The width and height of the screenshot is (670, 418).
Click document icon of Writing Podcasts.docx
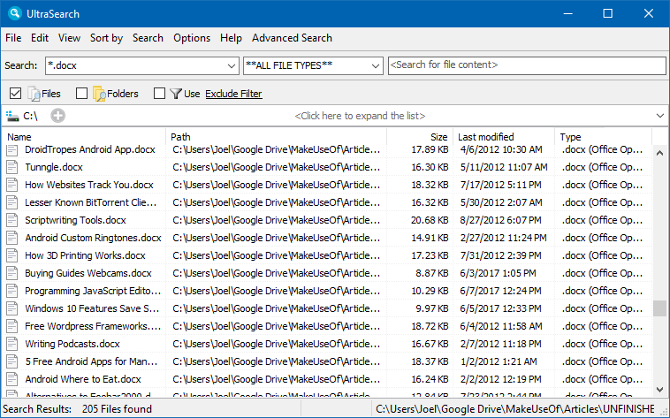[12, 344]
